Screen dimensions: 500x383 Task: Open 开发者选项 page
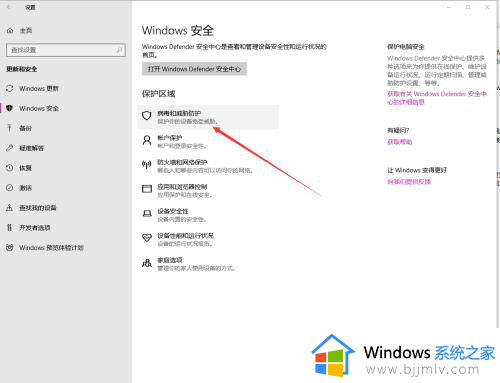pos(35,228)
